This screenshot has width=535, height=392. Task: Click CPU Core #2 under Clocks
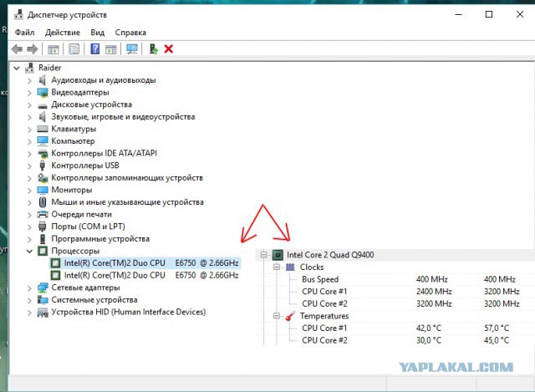click(x=324, y=303)
